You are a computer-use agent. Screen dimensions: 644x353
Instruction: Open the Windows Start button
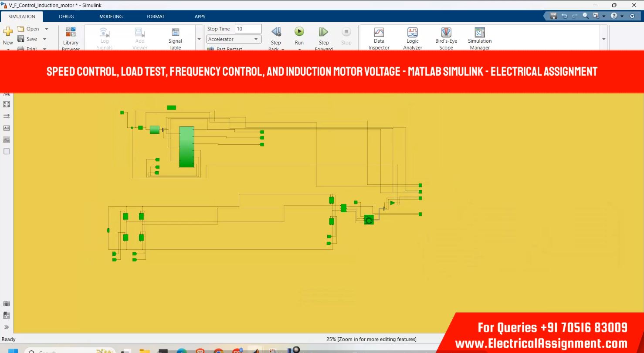pos(13,350)
